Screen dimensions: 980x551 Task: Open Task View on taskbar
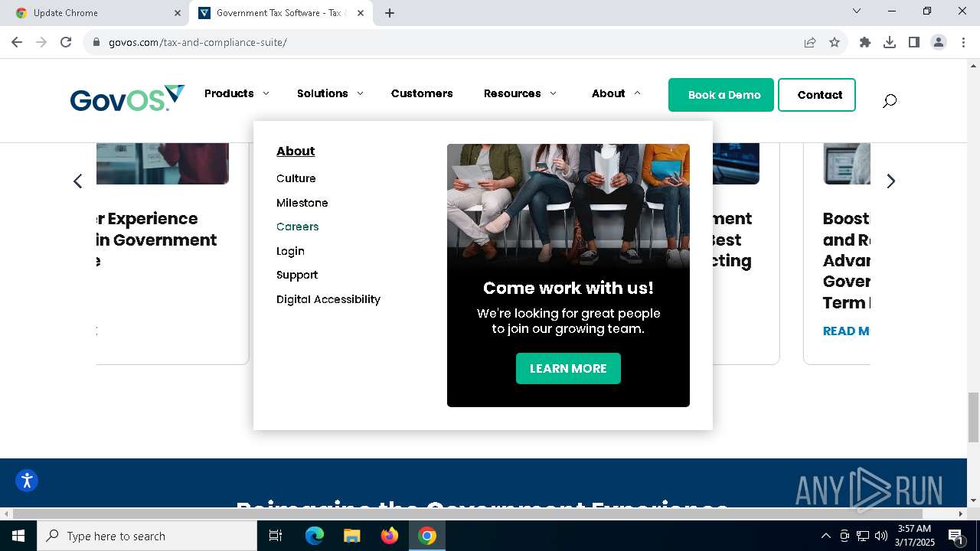[x=276, y=536]
